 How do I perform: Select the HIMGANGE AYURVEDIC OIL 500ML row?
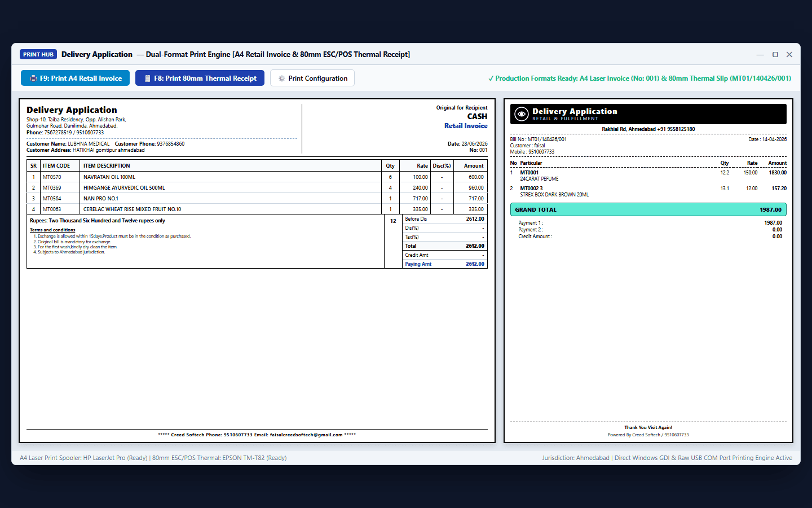point(257,187)
